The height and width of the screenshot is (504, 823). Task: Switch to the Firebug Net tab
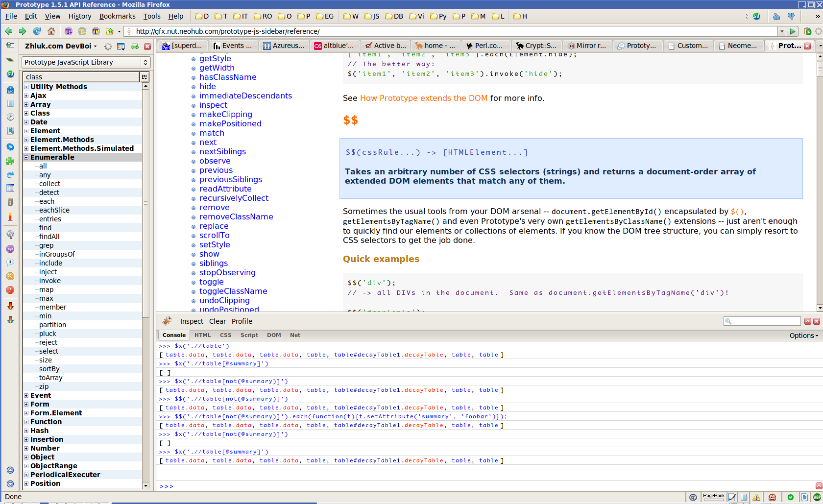coord(295,336)
